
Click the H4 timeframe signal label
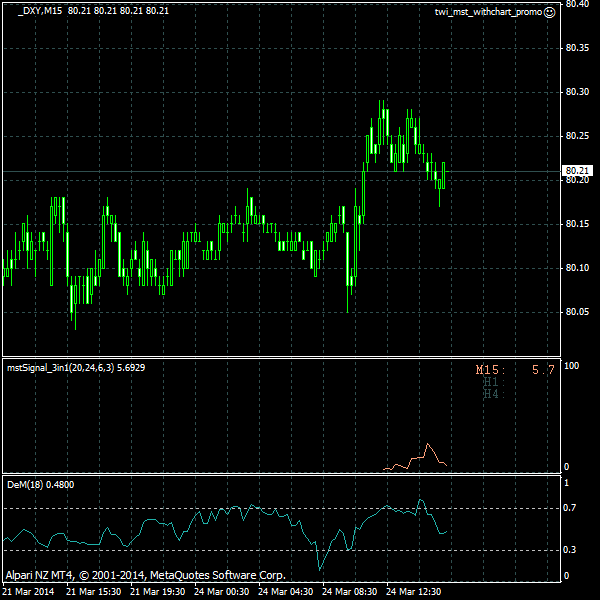pos(493,393)
